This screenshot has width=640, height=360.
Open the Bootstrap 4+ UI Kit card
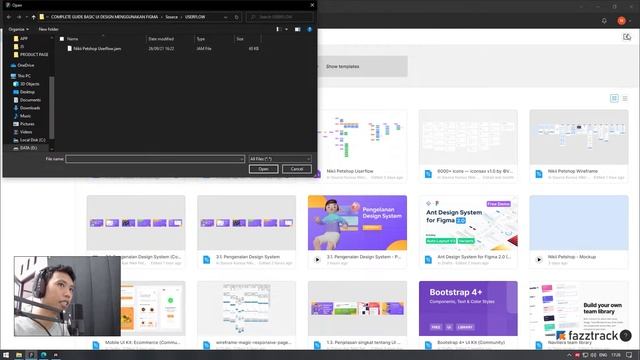pos(468,315)
